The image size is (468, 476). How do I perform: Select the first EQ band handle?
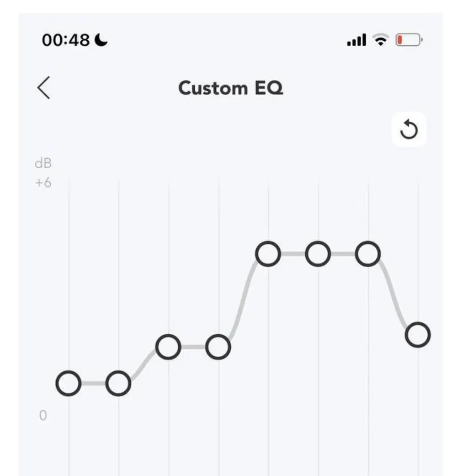[69, 383]
